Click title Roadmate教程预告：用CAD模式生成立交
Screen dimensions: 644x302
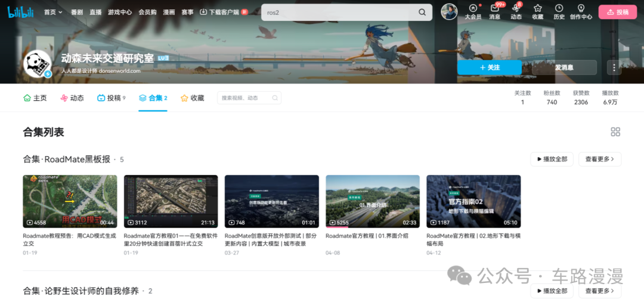[69, 239]
